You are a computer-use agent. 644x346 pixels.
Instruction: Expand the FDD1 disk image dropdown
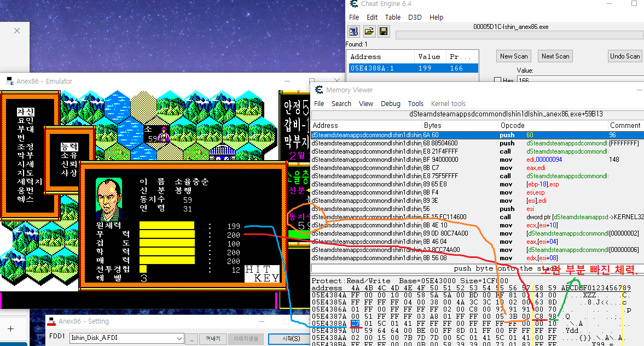coord(179,338)
